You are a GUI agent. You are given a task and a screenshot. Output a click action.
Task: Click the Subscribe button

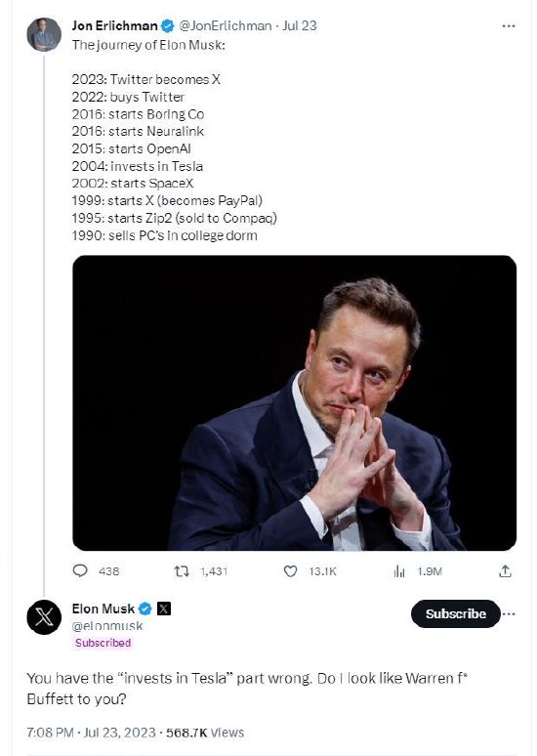[456, 613]
